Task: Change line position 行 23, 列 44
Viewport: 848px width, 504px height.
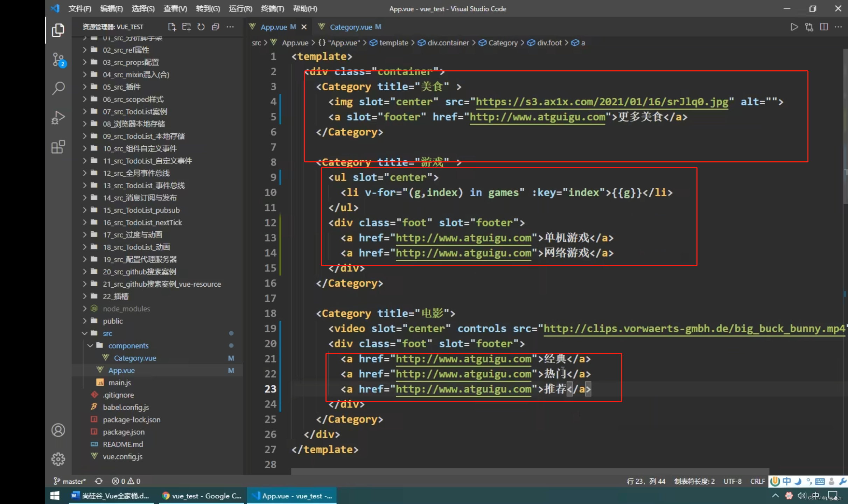Action: click(646, 481)
